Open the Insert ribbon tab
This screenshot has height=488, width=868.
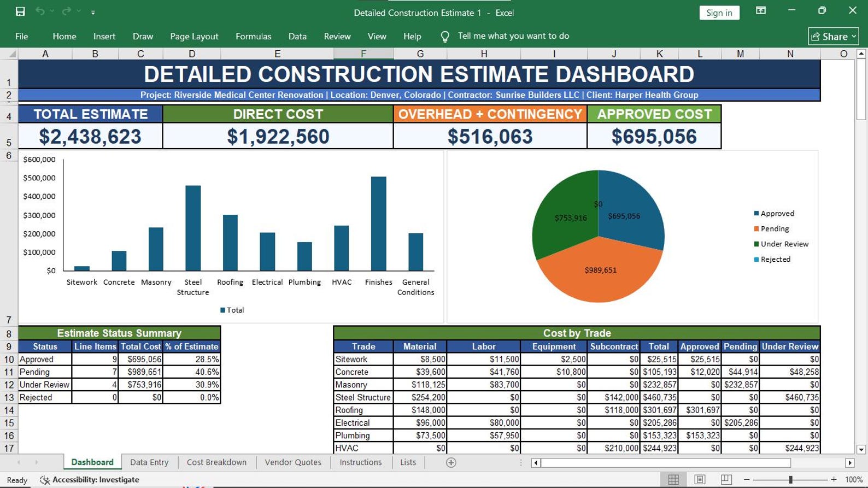coord(104,36)
